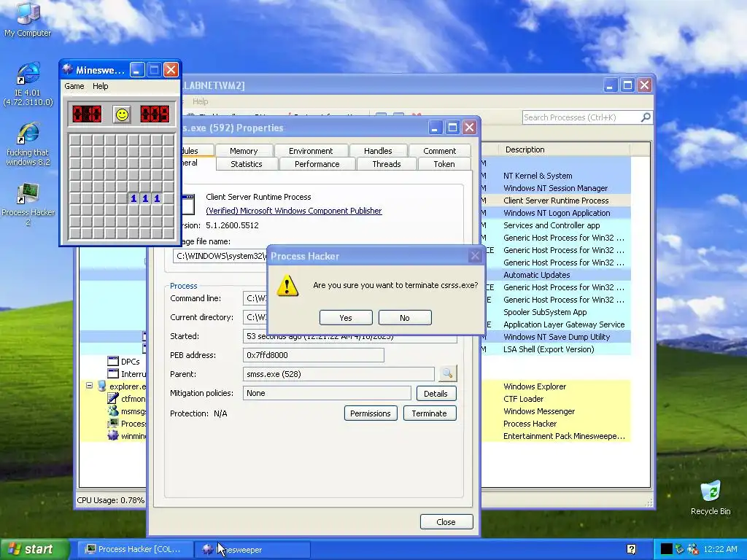Switch to the Comment tab
747x560 pixels.
[x=439, y=151]
